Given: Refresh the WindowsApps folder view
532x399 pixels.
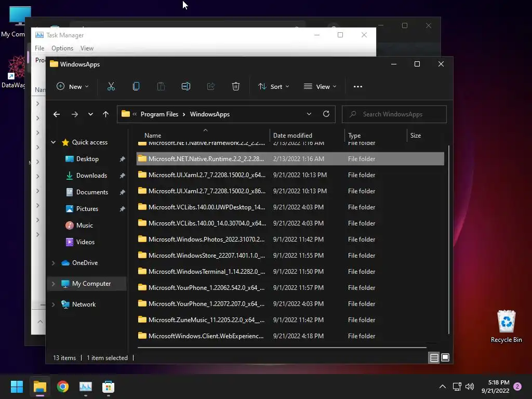Looking at the screenshot, I should [326, 114].
